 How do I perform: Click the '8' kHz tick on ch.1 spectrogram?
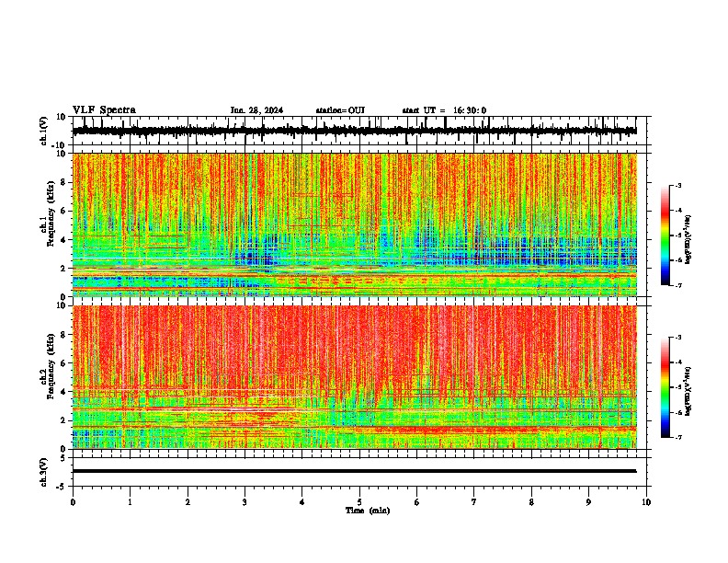(64, 182)
